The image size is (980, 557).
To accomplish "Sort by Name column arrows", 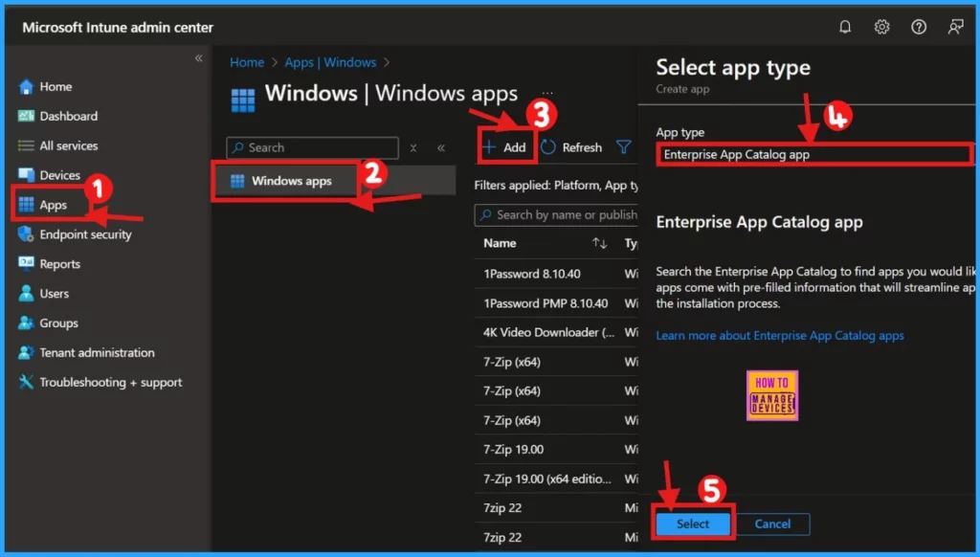I will [x=599, y=243].
